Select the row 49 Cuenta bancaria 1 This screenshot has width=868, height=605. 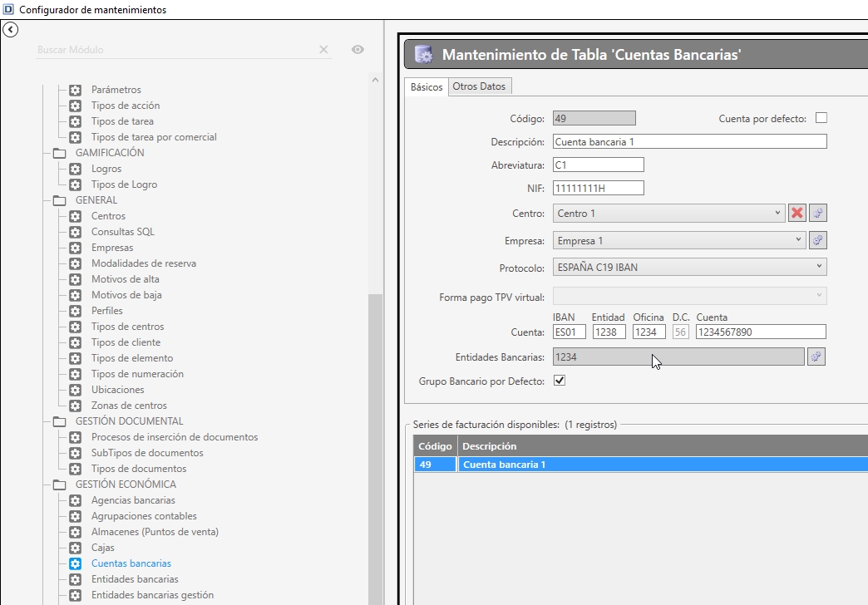pos(640,465)
